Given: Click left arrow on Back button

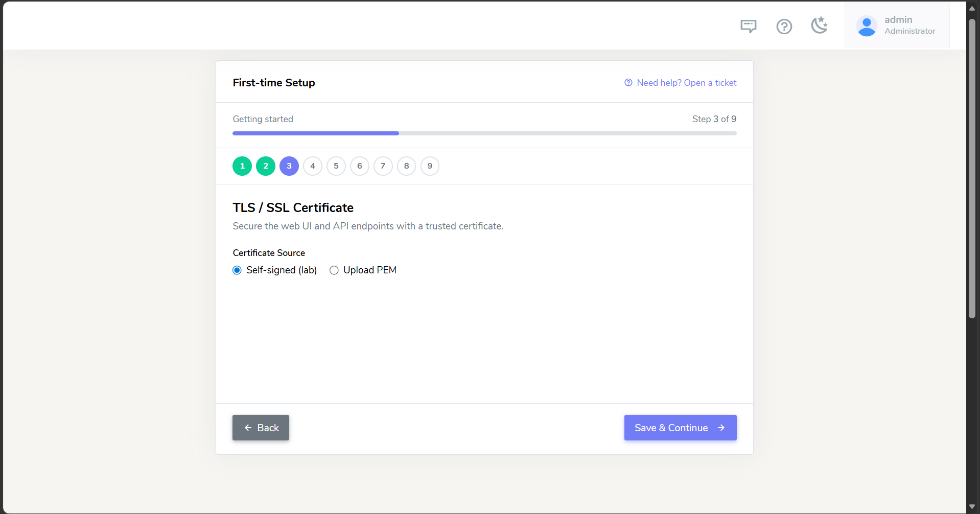Looking at the screenshot, I should tap(248, 428).
